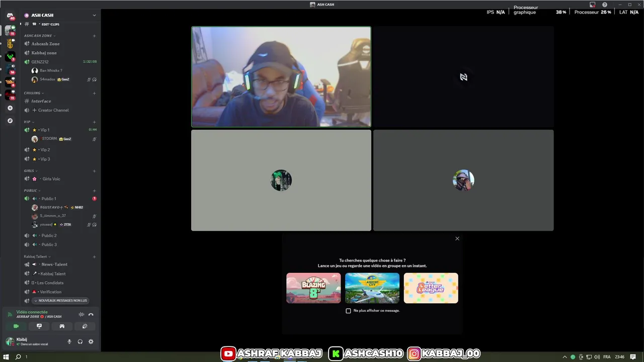Create channel in ASHCASH ZONE category
The width and height of the screenshot is (644, 362).
click(x=94, y=36)
